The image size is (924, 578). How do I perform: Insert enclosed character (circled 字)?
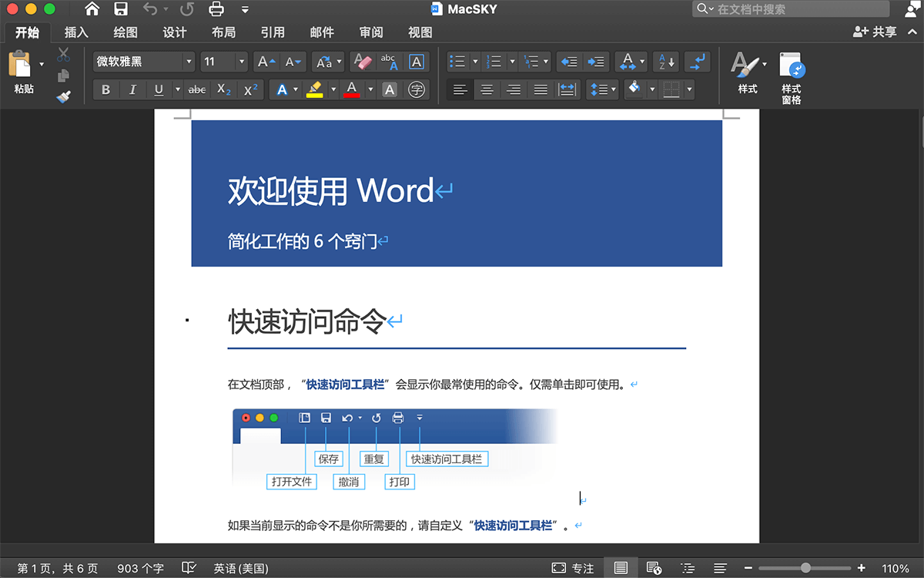(417, 89)
